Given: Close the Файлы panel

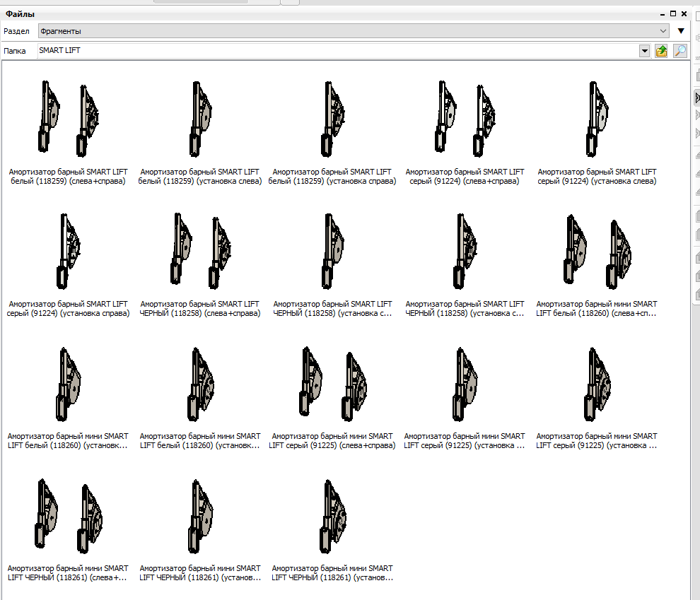Looking at the screenshot, I should coord(684,14).
